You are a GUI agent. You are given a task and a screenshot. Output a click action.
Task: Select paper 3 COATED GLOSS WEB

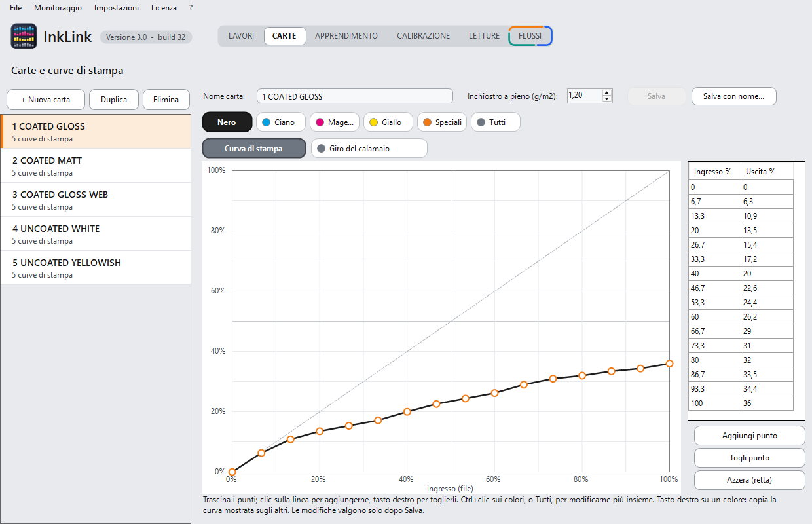click(96, 200)
